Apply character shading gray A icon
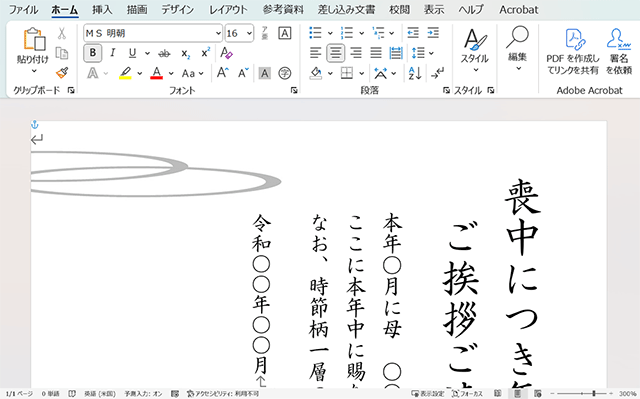Image resolution: width=640 pixels, height=399 pixels. 264,73
